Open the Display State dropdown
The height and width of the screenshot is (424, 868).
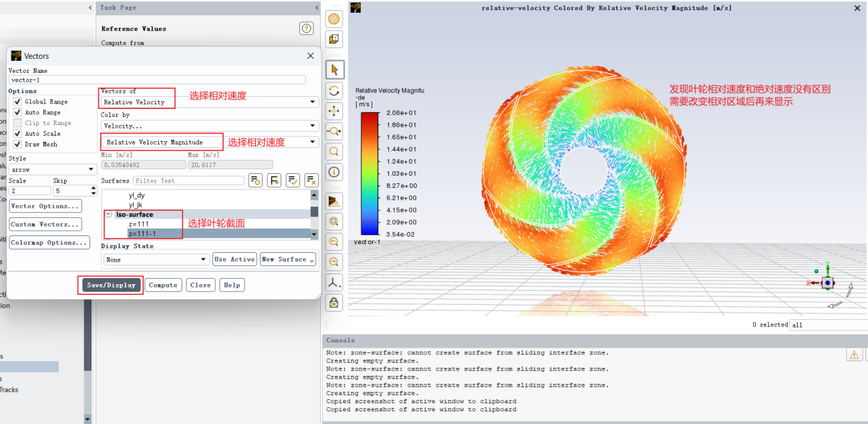[x=156, y=259]
